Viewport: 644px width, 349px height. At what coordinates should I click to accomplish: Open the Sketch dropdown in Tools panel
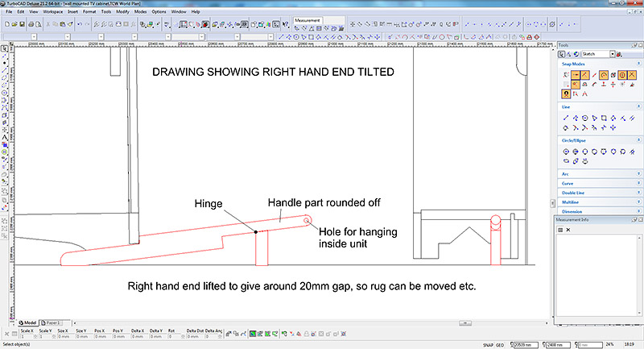613,53
